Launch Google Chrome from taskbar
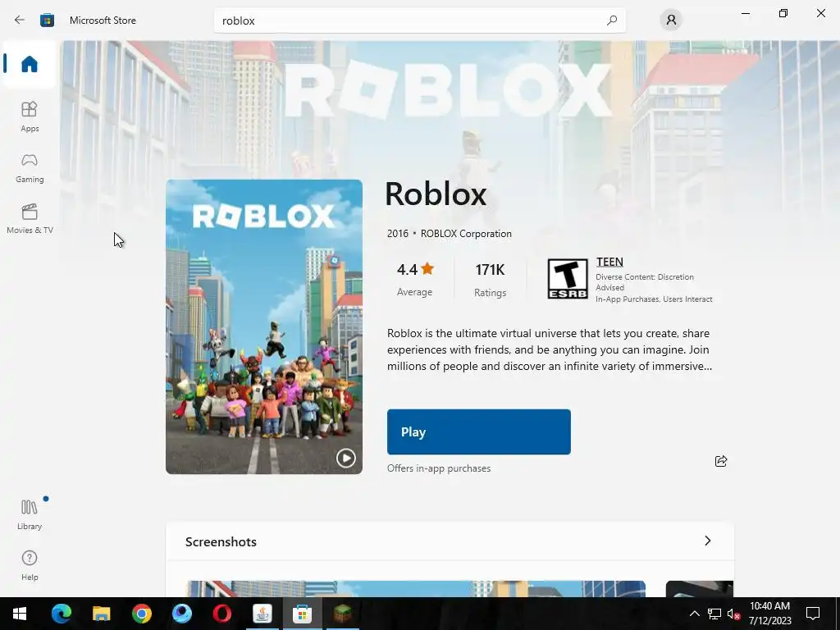 click(x=141, y=614)
